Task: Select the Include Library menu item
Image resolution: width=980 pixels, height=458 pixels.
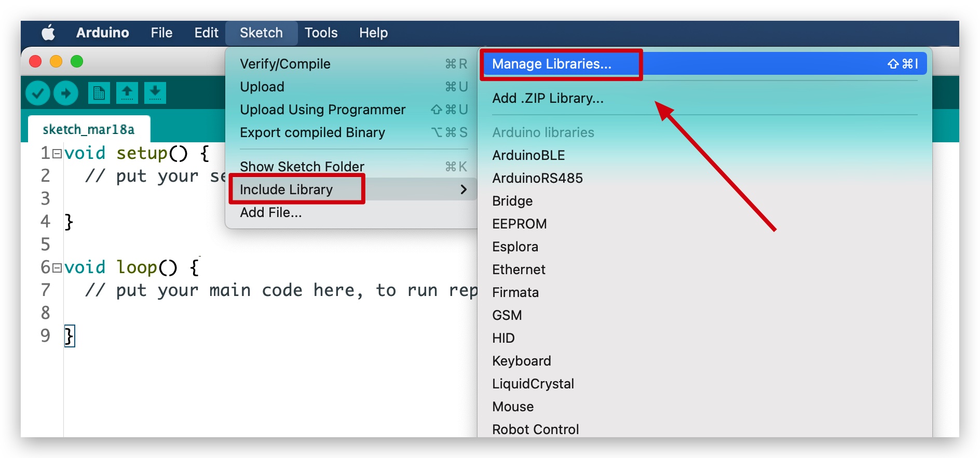Action: 352,190
